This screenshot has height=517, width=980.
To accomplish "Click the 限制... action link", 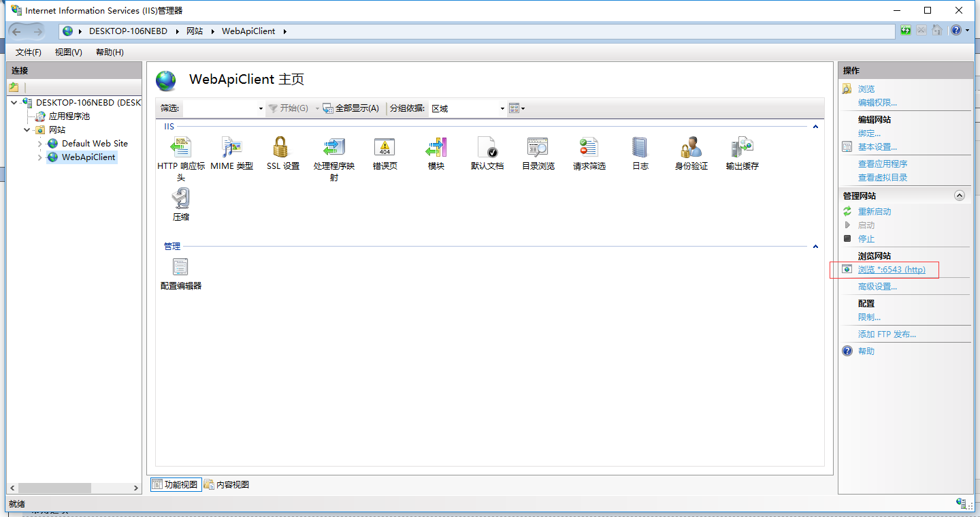I will tap(869, 317).
